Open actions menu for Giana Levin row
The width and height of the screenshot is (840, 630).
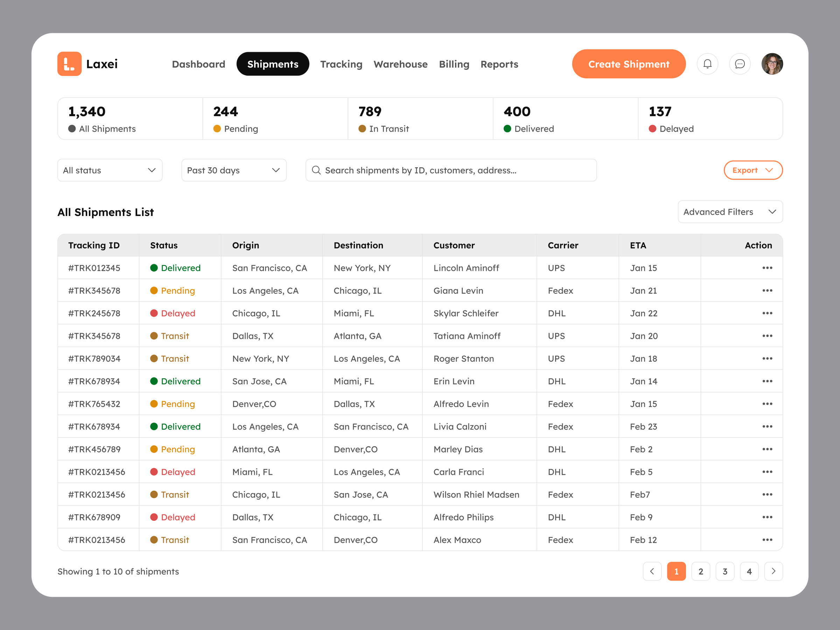(x=767, y=290)
